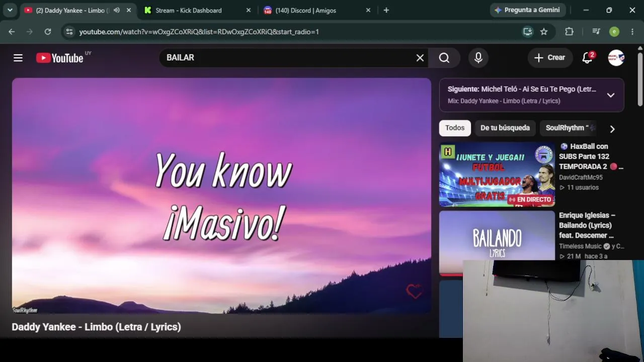644x362 pixels.
Task: Open Chrome media controls icon
Action: [x=596, y=32]
